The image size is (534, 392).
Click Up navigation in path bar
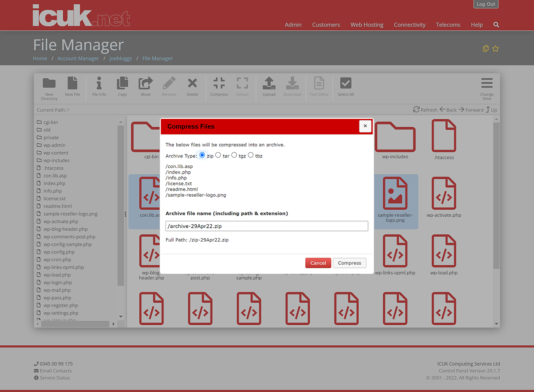(x=491, y=109)
